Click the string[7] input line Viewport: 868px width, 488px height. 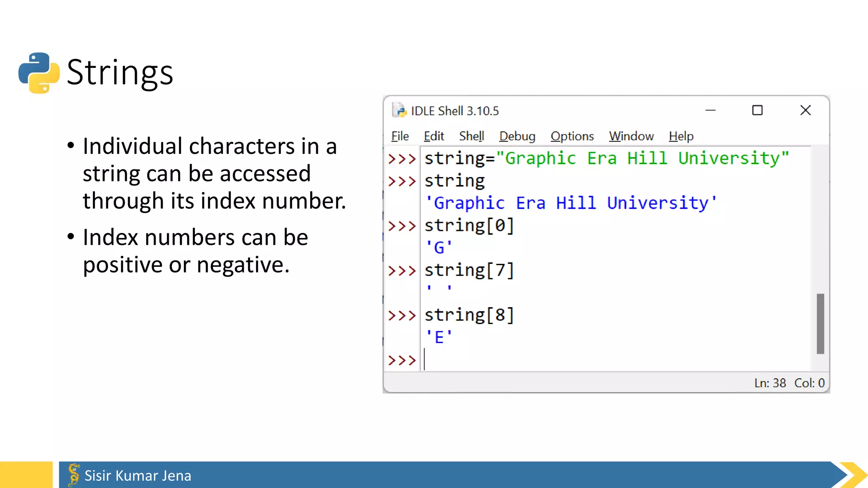coord(469,270)
